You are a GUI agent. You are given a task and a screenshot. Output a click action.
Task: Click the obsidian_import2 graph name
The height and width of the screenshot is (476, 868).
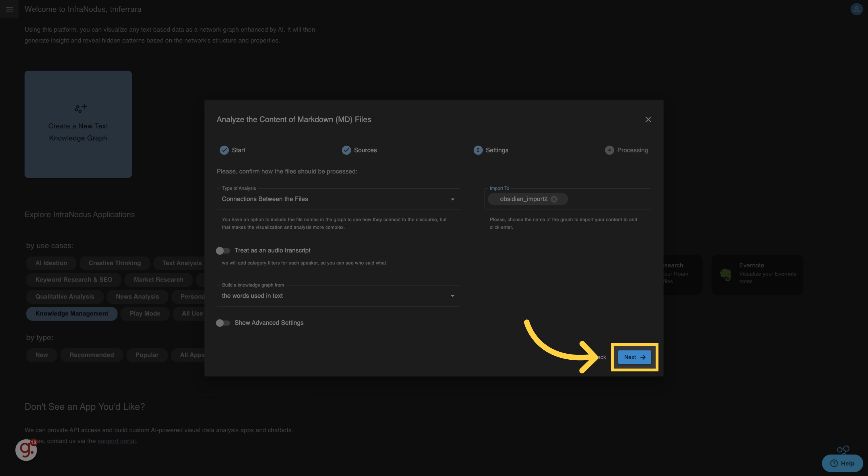[524, 199]
